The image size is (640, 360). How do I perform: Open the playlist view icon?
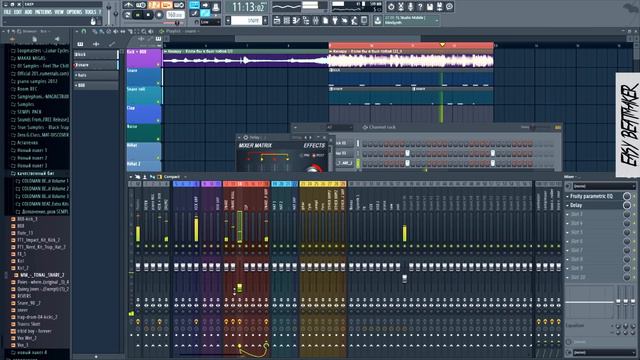coord(277,20)
